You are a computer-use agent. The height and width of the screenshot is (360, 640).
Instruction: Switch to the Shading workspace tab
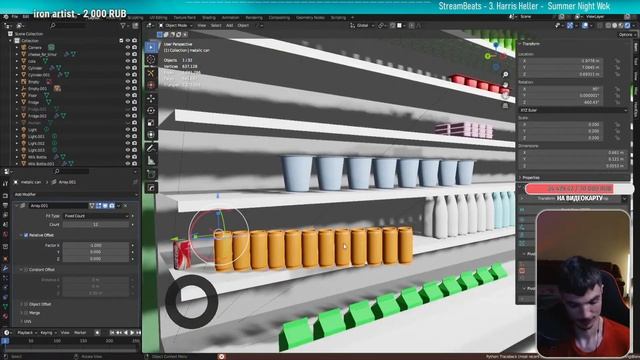click(209, 18)
